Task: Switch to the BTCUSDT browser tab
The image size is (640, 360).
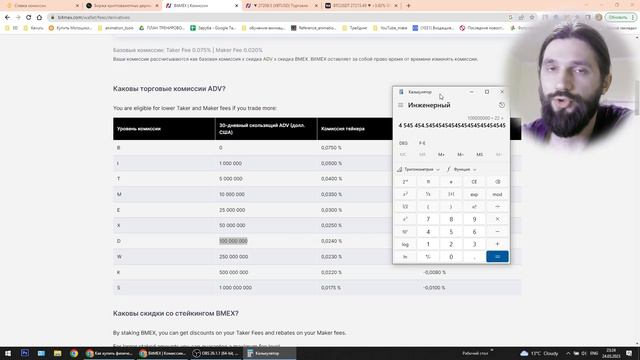Action: (x=361, y=6)
